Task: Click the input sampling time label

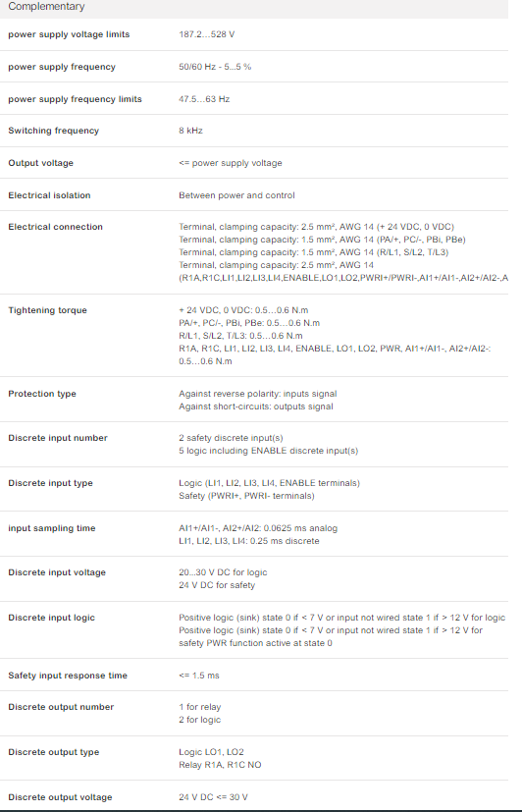Action: pos(52,528)
